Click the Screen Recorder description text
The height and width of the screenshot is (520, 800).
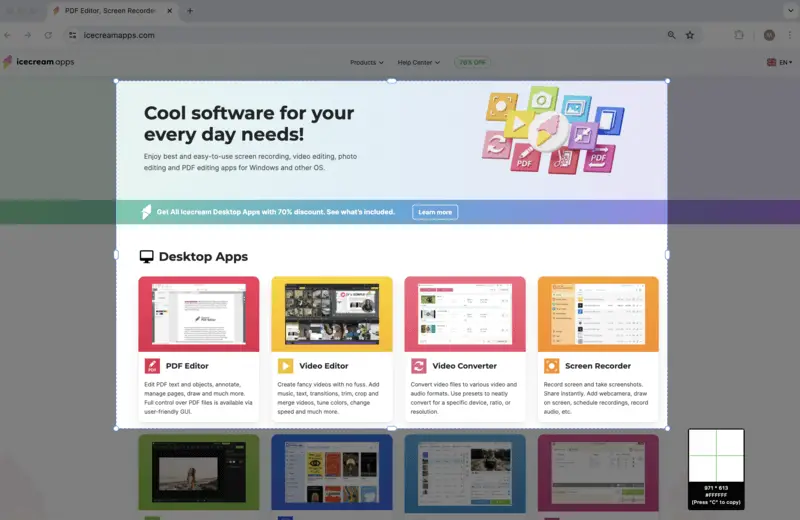coord(596,398)
